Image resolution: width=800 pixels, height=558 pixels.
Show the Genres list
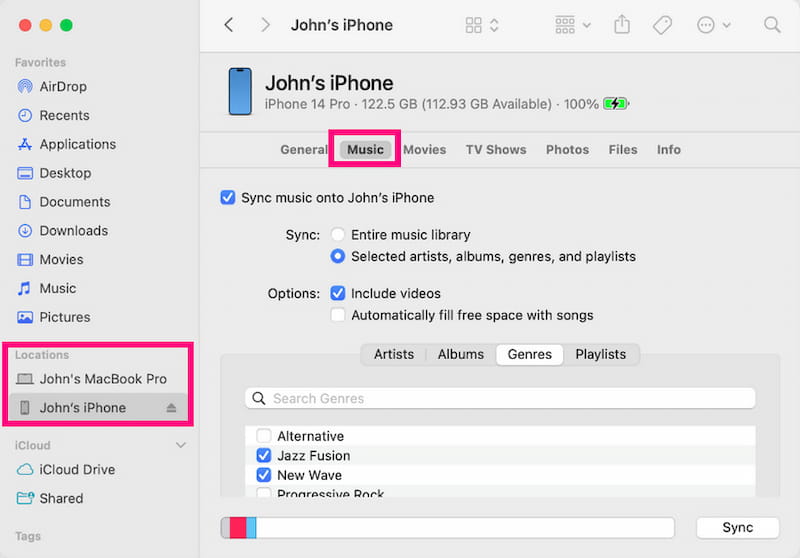tap(530, 354)
